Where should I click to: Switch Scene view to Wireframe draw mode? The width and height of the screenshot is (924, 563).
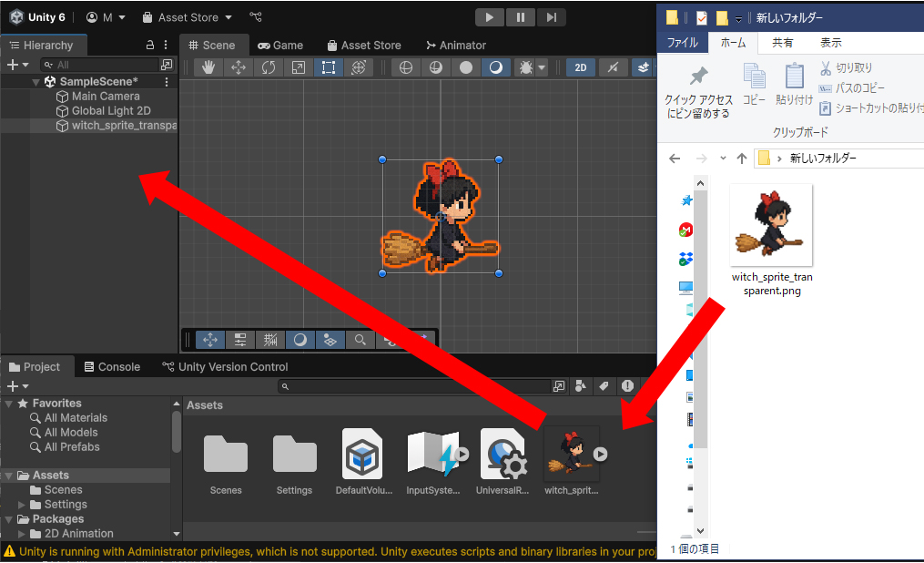pyautogui.click(x=405, y=67)
